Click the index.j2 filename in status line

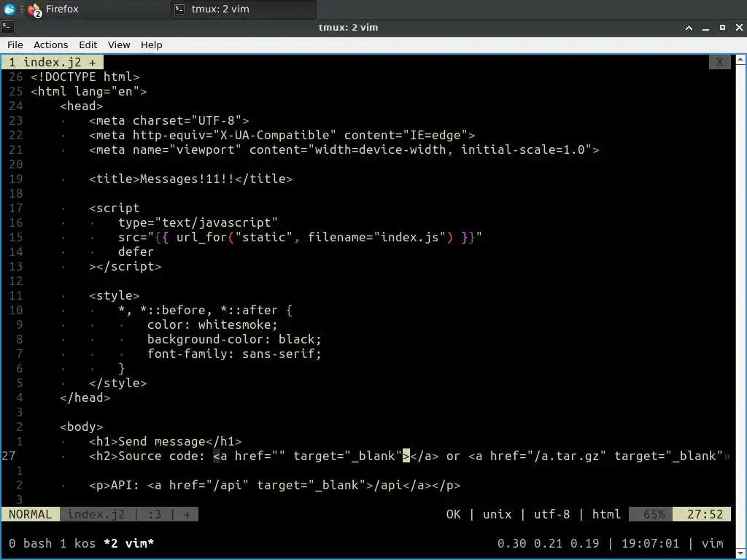(x=96, y=514)
